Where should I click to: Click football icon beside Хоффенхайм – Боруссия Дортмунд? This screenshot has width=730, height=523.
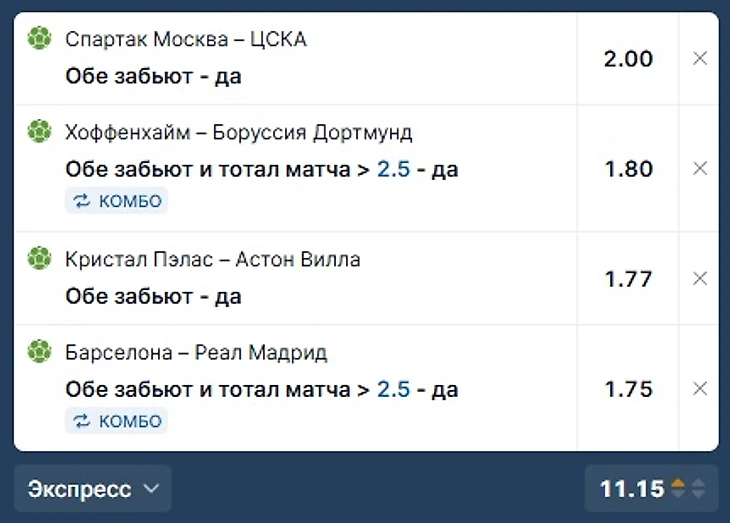39,131
